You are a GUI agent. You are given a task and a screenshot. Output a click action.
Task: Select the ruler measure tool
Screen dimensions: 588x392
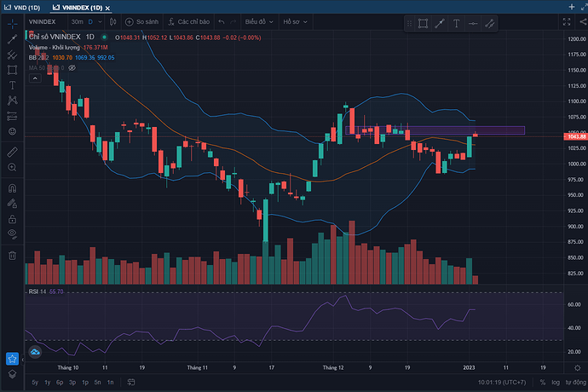pos(12,152)
